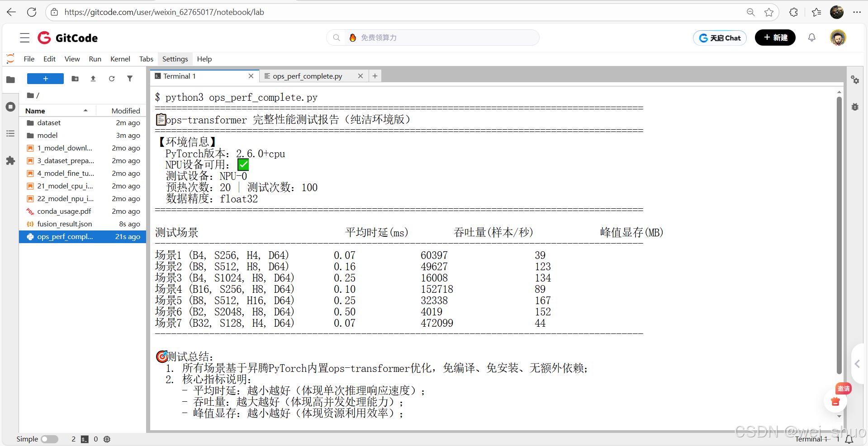
Task: Click the GitCode logo
Action: pyautogui.click(x=68, y=38)
